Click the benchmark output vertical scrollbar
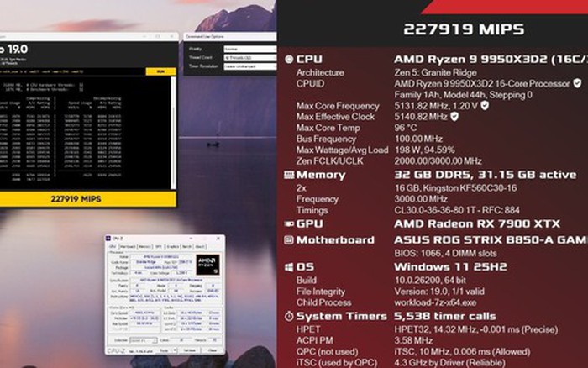This screenshot has height=368, width=588. [174, 126]
